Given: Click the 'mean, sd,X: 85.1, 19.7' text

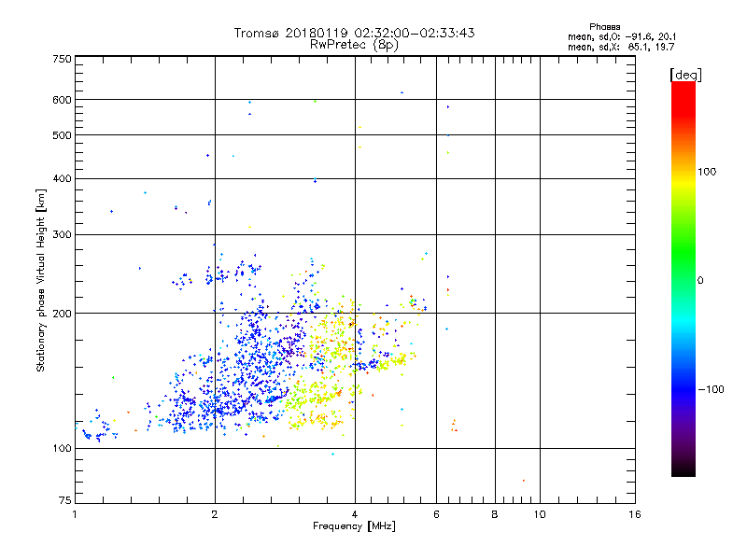Looking at the screenshot, I should click(x=621, y=47).
